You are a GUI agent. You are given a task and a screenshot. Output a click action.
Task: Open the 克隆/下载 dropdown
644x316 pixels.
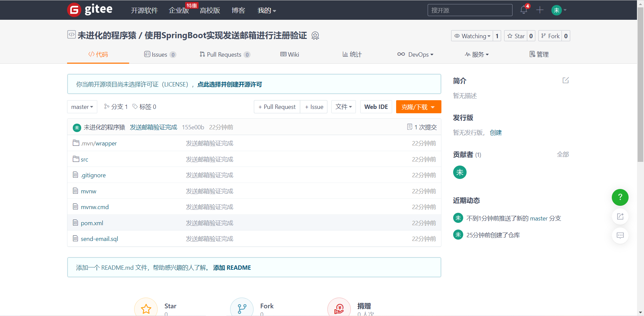click(x=419, y=107)
